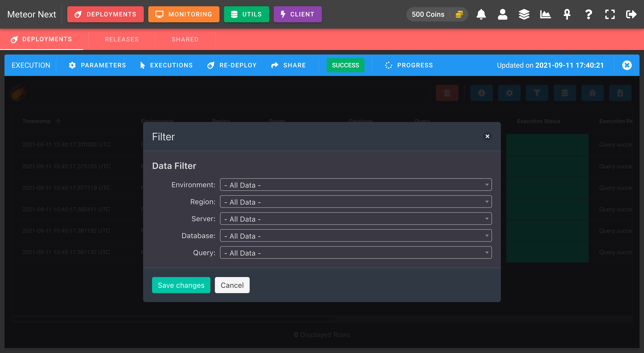This screenshot has width=644, height=353.
Task: Click the settings gear toolbar button
Action: (x=509, y=93)
